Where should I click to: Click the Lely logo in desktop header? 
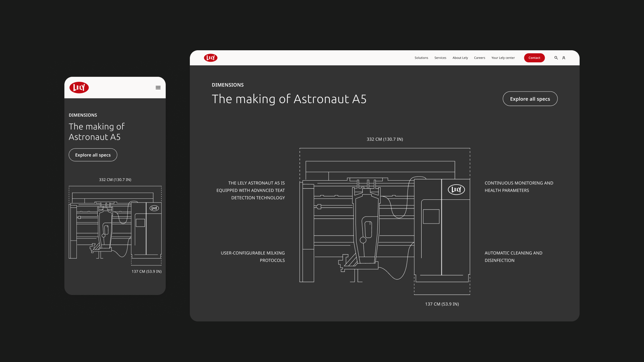pyautogui.click(x=211, y=58)
